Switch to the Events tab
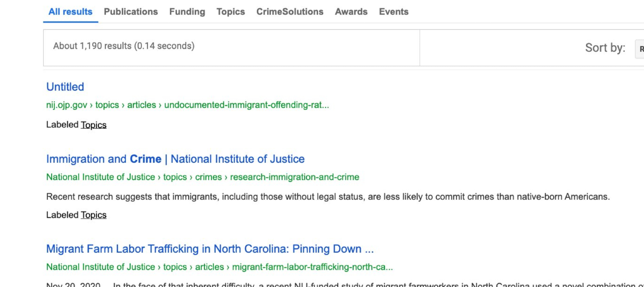Viewport: 644px width, 287px height. [393, 12]
